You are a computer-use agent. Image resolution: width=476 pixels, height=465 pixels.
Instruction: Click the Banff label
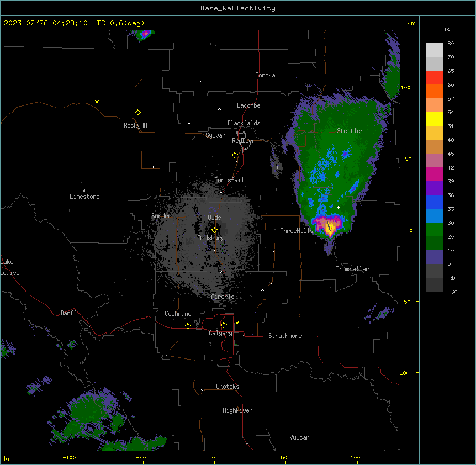pos(68,313)
